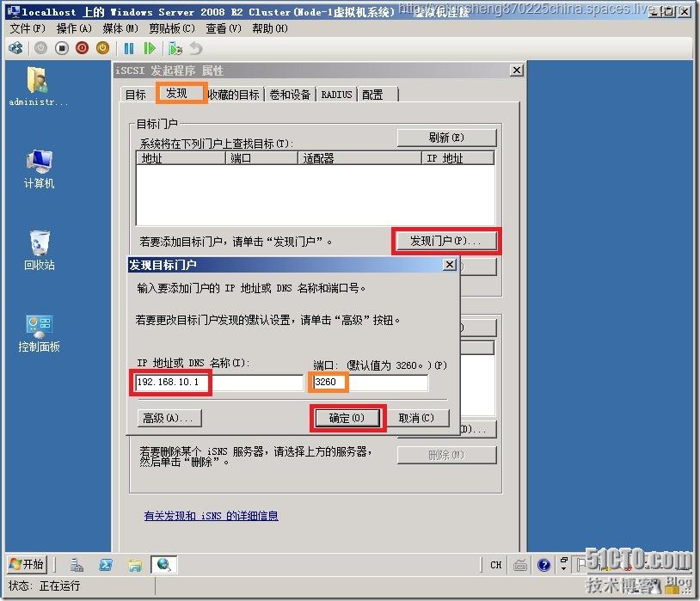
Task: Click the Snapshot toolbar icon
Action: click(175, 48)
